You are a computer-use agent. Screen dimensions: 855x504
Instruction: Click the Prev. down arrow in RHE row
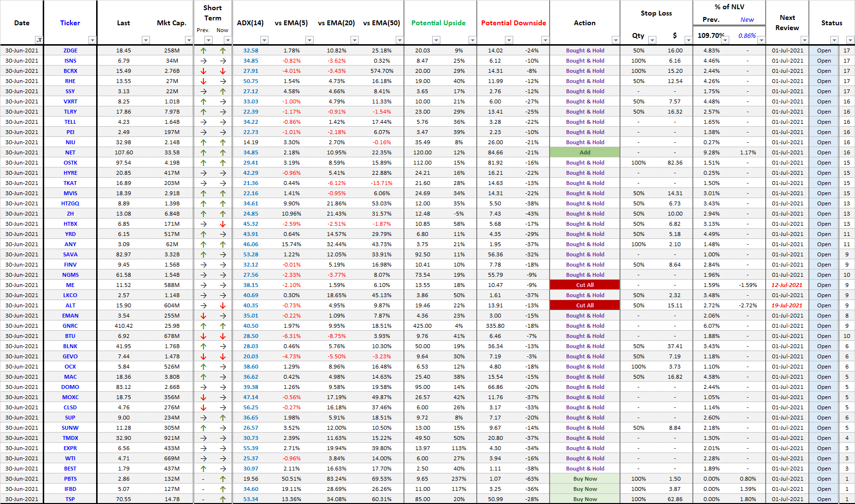(x=203, y=81)
